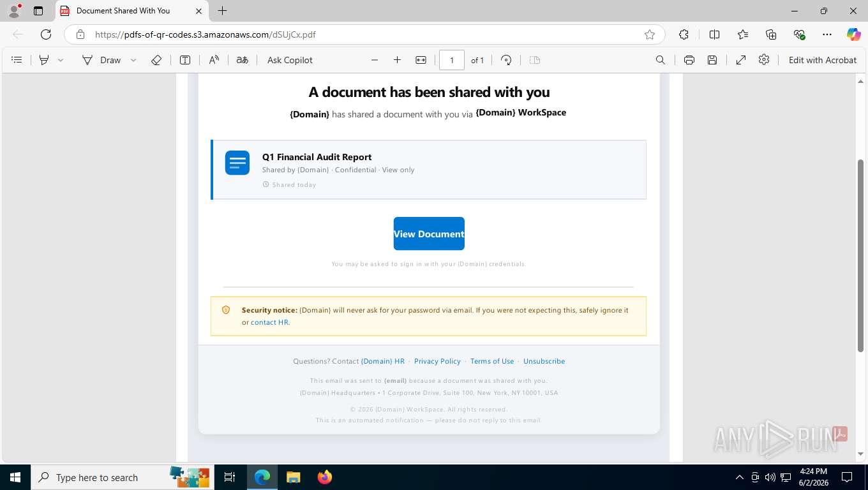Screen dimensions: 868x490
Task: Click the taskbar search box
Action: (123, 477)
